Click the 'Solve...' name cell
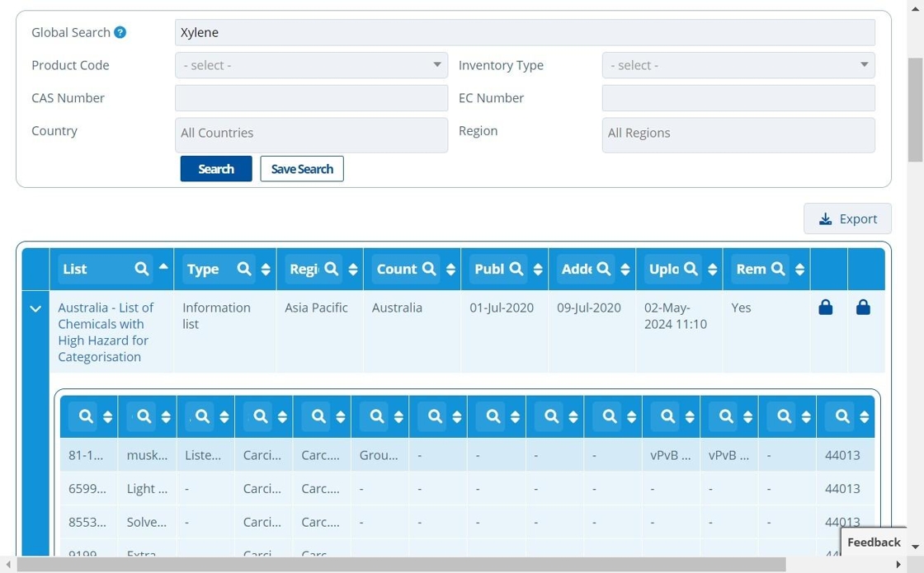Image resolution: width=924 pixels, height=573 pixels. pos(147,522)
